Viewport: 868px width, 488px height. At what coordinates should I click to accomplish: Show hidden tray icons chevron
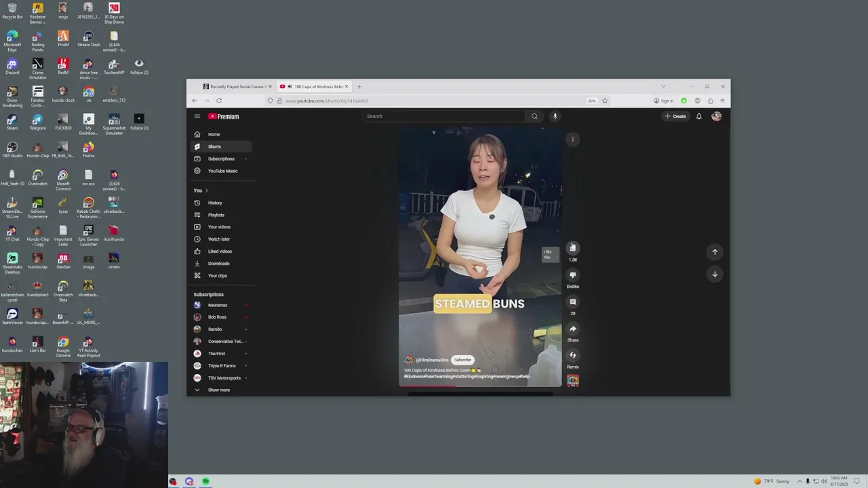[800, 481]
